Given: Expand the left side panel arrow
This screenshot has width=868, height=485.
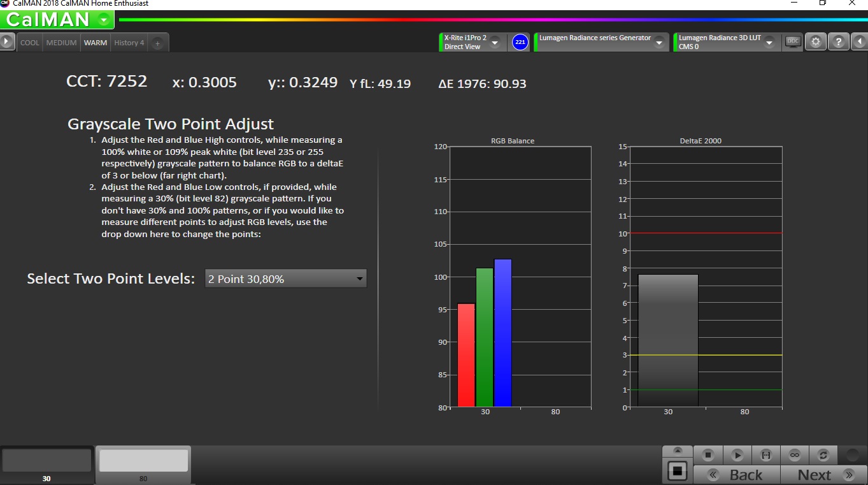Looking at the screenshot, I should [7, 42].
